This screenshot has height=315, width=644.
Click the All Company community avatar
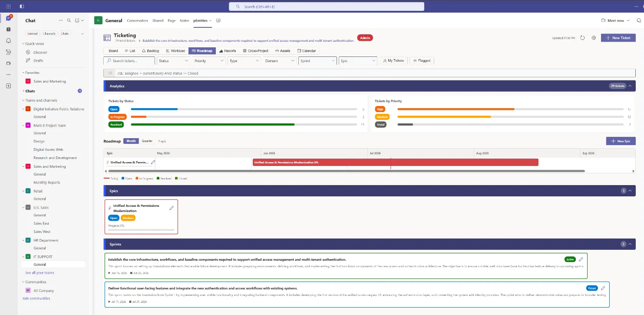tap(28, 290)
